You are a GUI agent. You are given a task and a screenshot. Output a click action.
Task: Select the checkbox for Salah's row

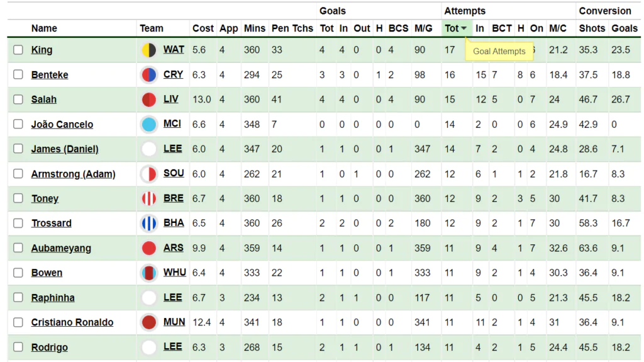[x=18, y=99]
